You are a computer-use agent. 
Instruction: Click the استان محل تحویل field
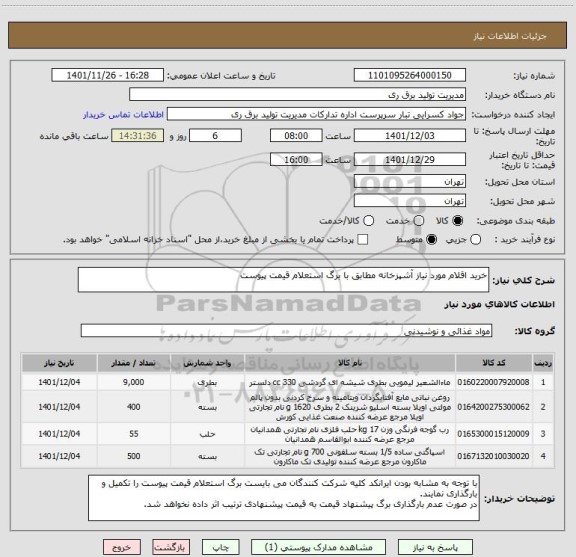click(410, 182)
